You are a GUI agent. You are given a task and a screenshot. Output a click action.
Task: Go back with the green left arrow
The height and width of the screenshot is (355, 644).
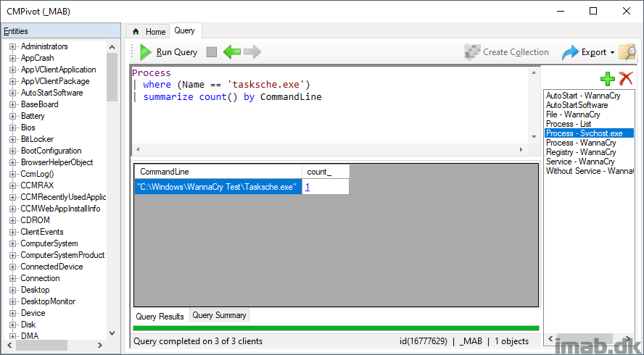pos(232,52)
